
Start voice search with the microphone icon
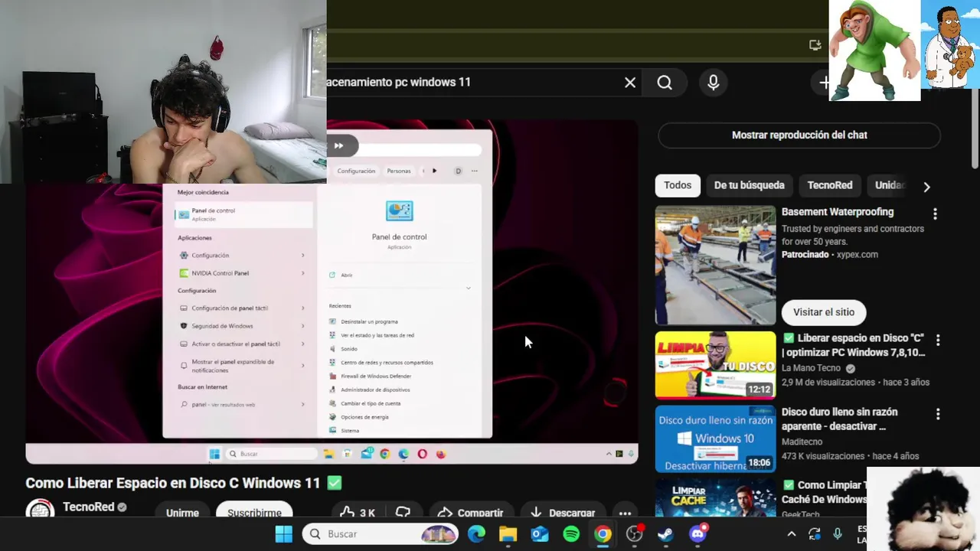point(714,83)
